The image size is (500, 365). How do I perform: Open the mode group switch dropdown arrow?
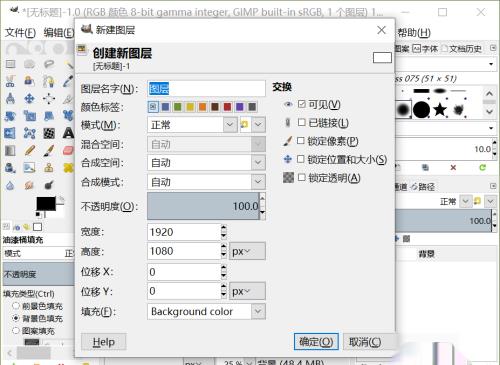(258, 125)
